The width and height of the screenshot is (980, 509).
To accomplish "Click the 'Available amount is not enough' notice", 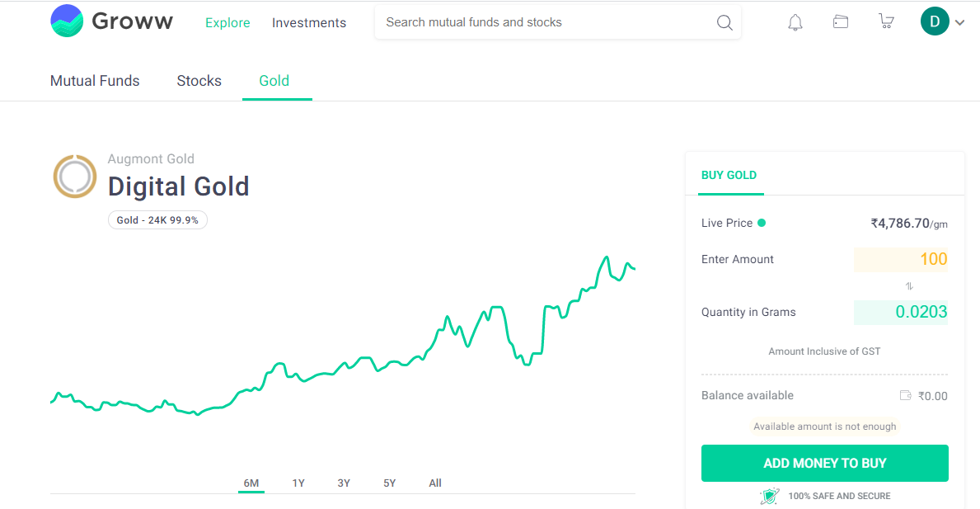I will 824,427.
